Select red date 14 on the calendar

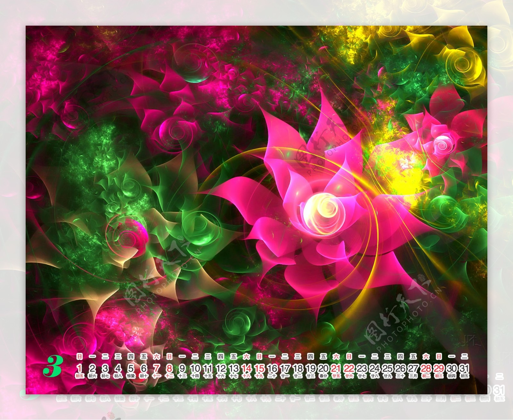click(x=246, y=368)
